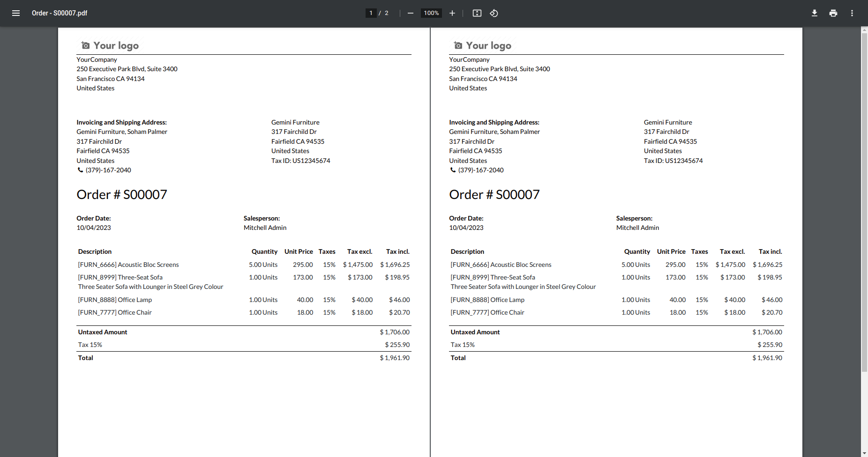868x457 pixels.
Task: Click phone icon beside (379)-167-2040 on right page
Action: pos(453,170)
